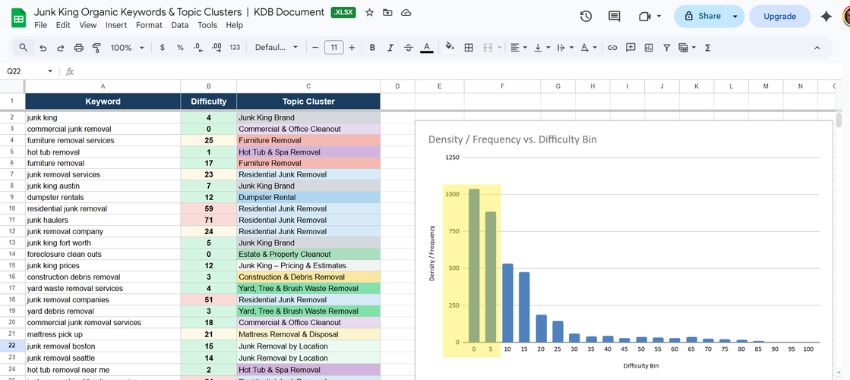
Task: Open the font family dropdown
Action: pos(276,48)
